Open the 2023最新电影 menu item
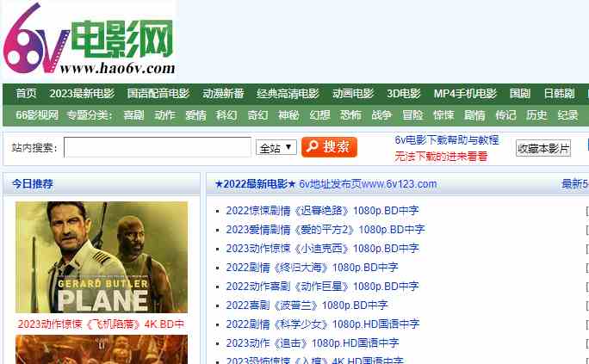This screenshot has width=589, height=364. click(x=82, y=94)
